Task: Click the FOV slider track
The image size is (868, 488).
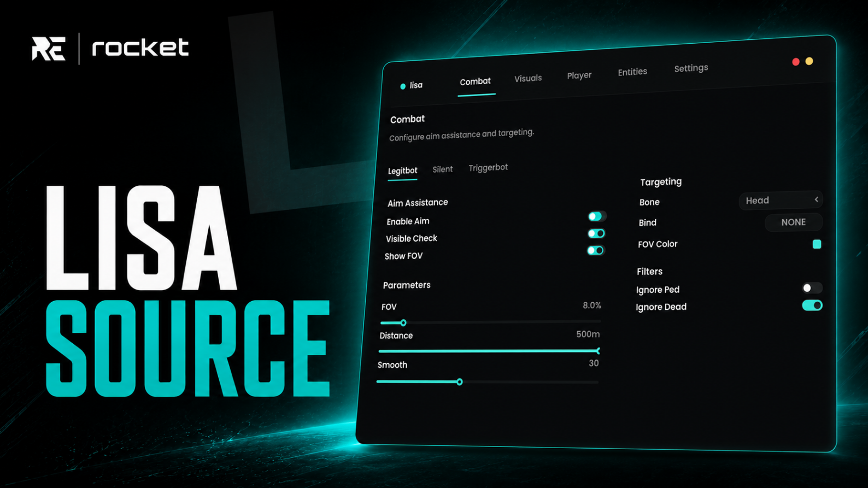Action: coord(490,322)
